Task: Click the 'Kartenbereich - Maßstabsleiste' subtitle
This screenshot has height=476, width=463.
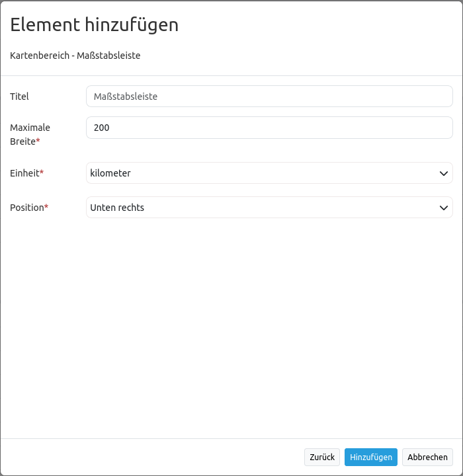Action: click(x=75, y=56)
